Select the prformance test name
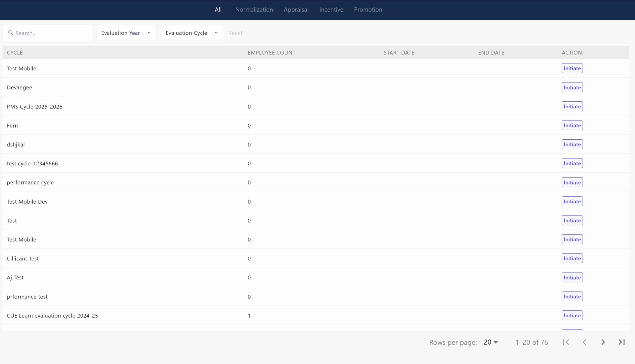The height and width of the screenshot is (364, 635). [x=27, y=297]
